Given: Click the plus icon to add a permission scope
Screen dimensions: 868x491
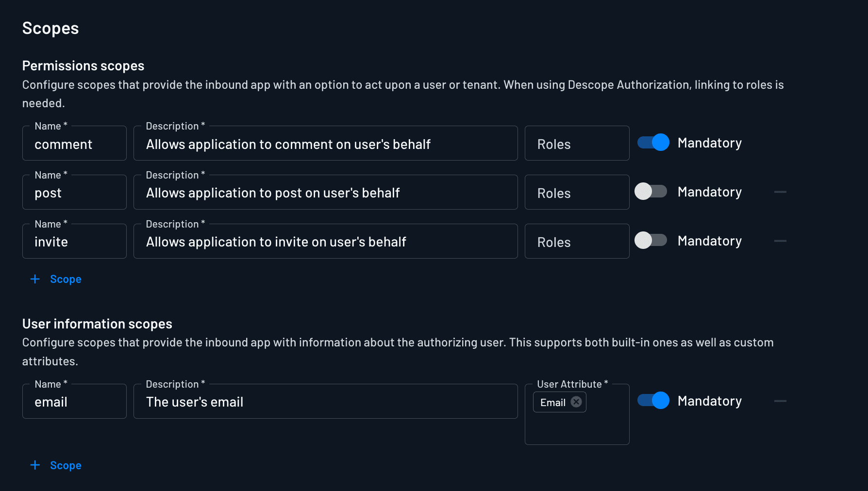Looking at the screenshot, I should click(34, 279).
